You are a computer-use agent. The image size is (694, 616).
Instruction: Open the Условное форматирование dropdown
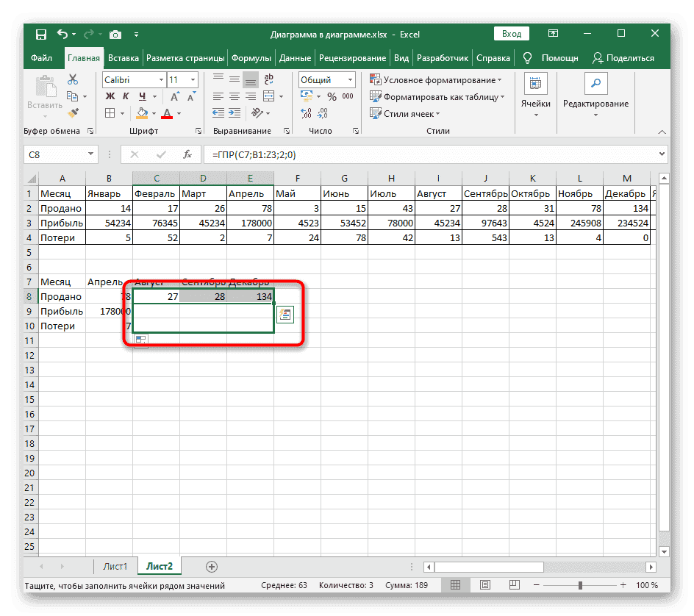point(436,80)
